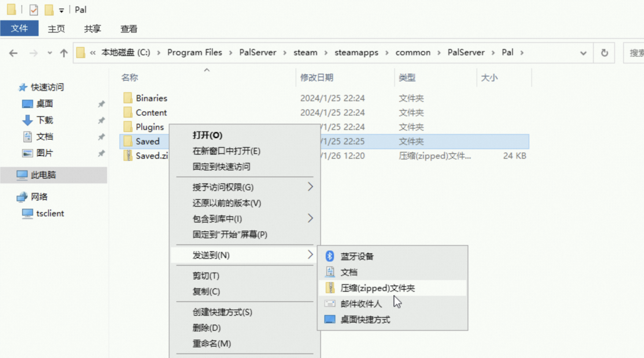Expand the customize quick access toolbar dropdown
This screenshot has width=644, height=358.
[x=61, y=11]
